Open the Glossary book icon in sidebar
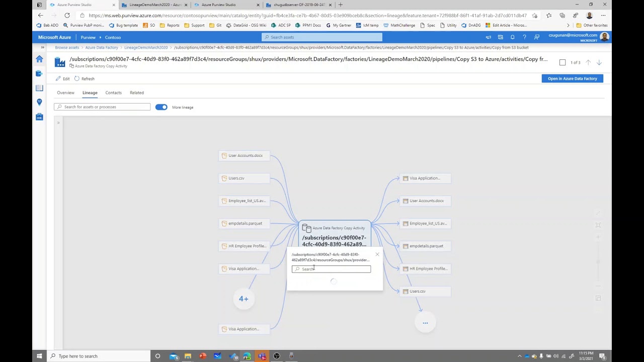The width and height of the screenshot is (644, 362). [39, 88]
